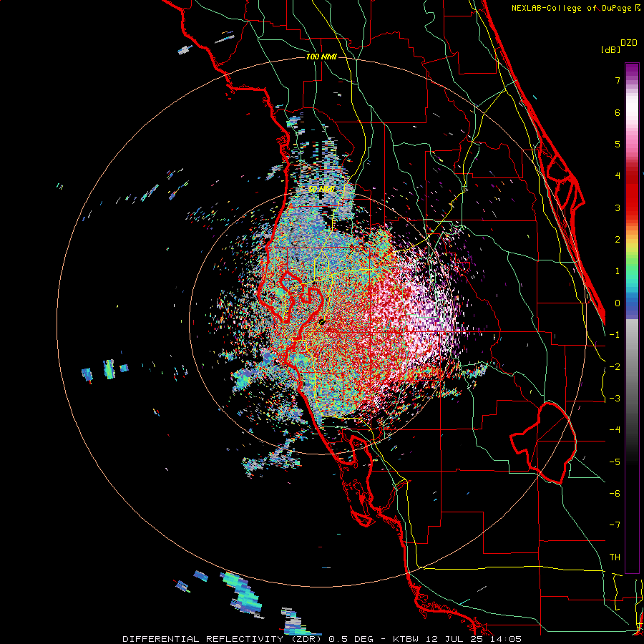
Task: Click the -7 value on the color scale
Action: 615,525
